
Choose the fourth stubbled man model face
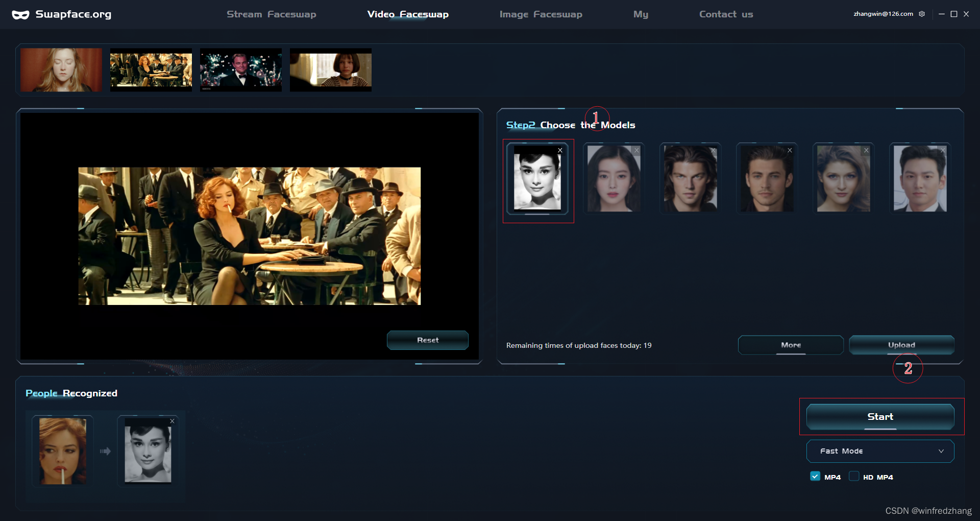(767, 179)
